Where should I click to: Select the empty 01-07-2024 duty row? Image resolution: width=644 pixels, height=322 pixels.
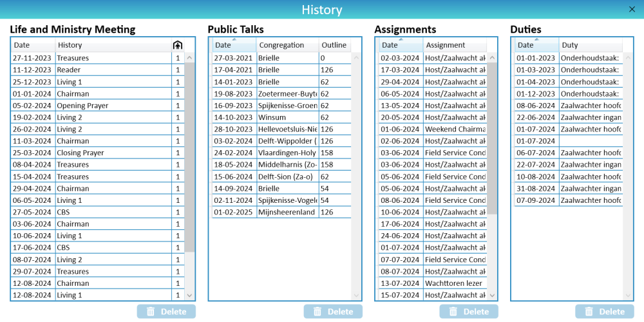pos(568,140)
